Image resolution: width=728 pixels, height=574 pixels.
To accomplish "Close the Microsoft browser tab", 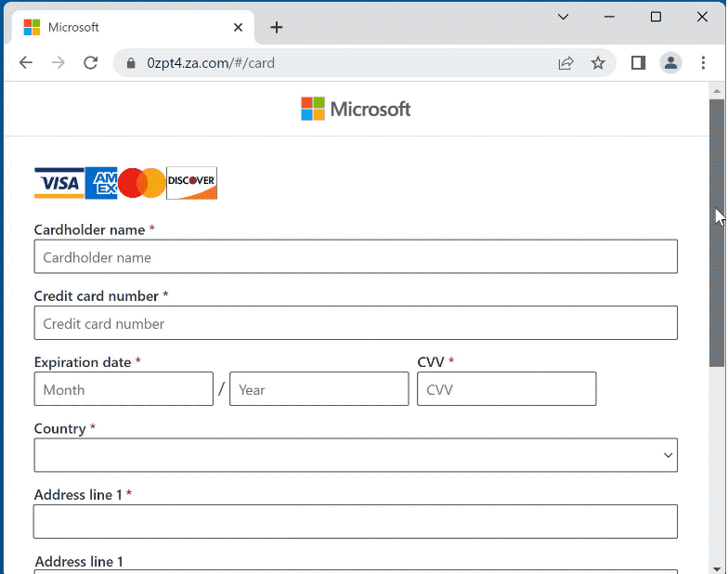I will point(239,28).
